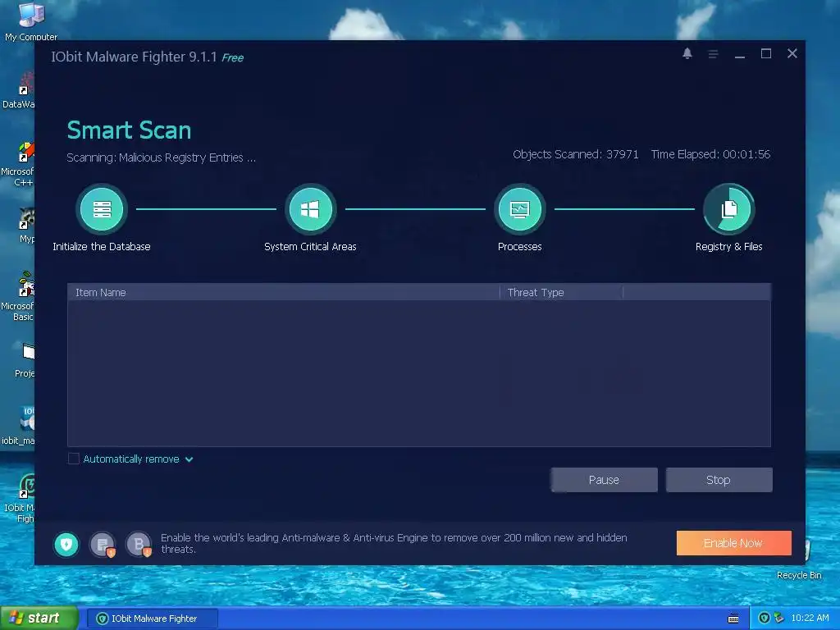840x630 pixels.
Task: Click the on-screen keyboard tray icon
Action: click(733, 619)
